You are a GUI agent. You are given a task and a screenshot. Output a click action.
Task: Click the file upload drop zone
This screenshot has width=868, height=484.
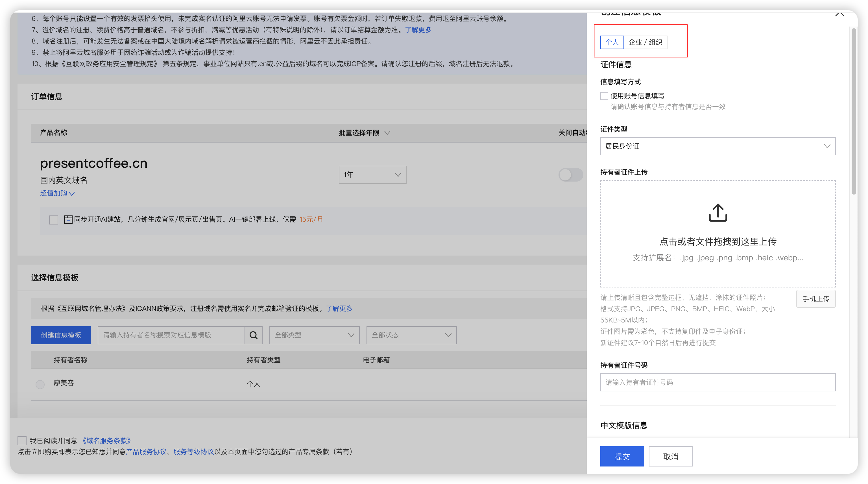click(718, 234)
